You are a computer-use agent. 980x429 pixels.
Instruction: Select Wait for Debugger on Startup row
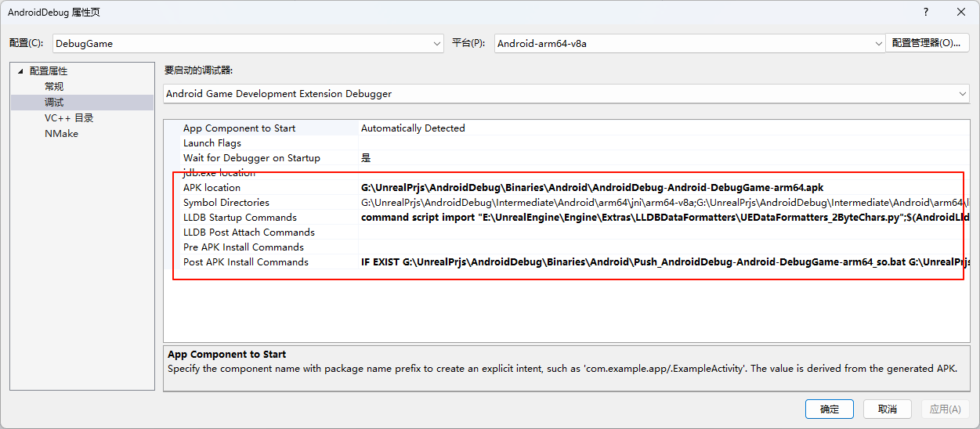251,158
